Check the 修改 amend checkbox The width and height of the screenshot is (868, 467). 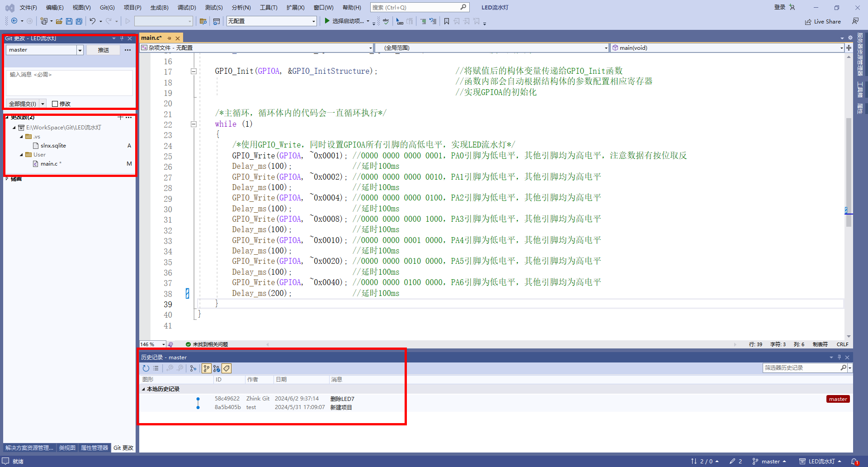[x=55, y=104]
